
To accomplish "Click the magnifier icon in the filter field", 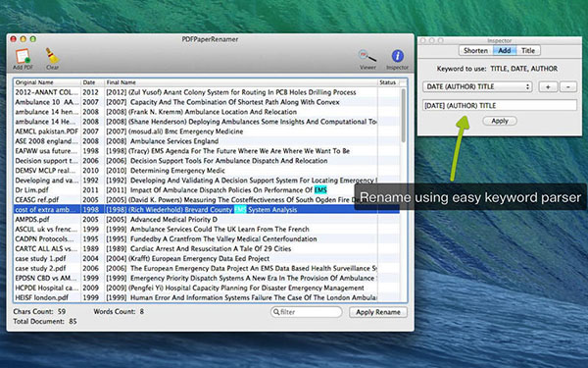I will [276, 312].
